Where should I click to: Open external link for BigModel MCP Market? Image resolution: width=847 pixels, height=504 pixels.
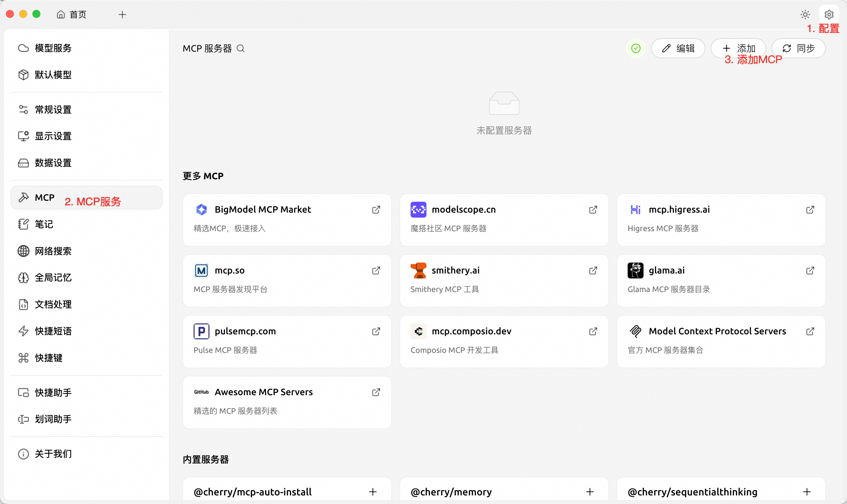(x=376, y=210)
